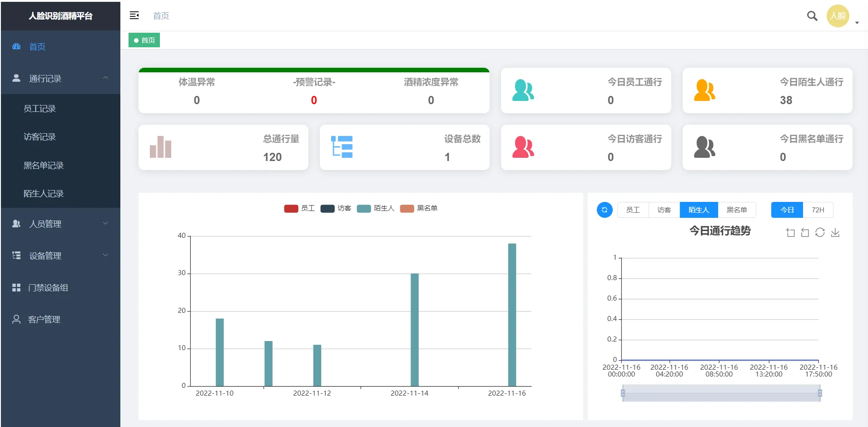Toggle 员工 series in the bar chart legend
The height and width of the screenshot is (427, 868).
coord(299,208)
